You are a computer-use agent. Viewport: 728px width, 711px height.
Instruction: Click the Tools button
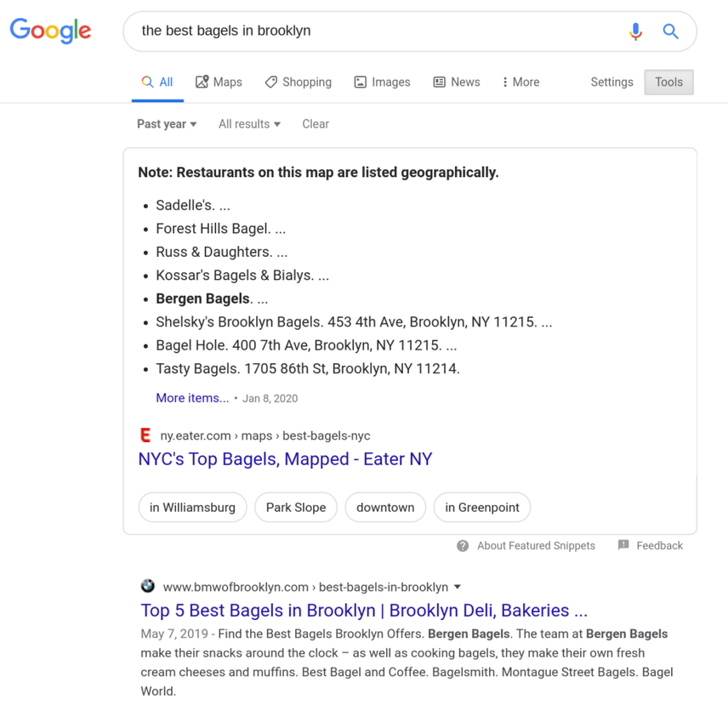point(668,82)
